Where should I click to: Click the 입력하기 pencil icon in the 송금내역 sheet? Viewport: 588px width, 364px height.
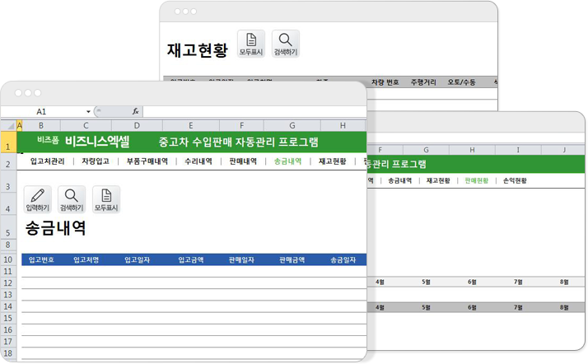click(38, 199)
